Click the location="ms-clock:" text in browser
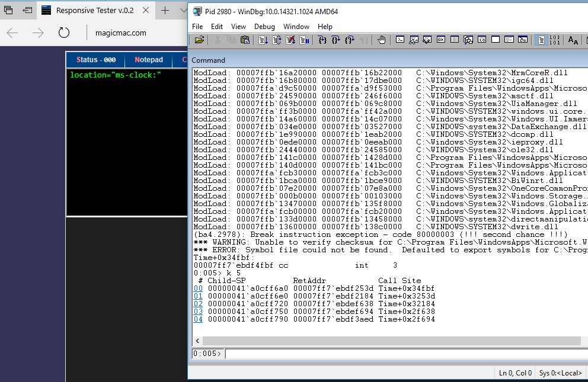Screen dimensions: 588x382 pos(116,75)
